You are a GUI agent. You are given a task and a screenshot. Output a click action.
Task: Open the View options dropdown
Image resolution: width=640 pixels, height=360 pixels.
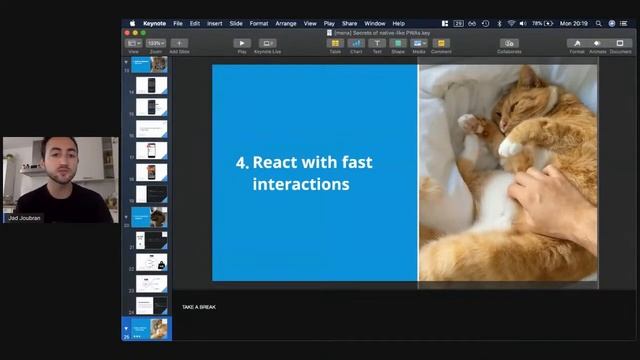pos(133,43)
